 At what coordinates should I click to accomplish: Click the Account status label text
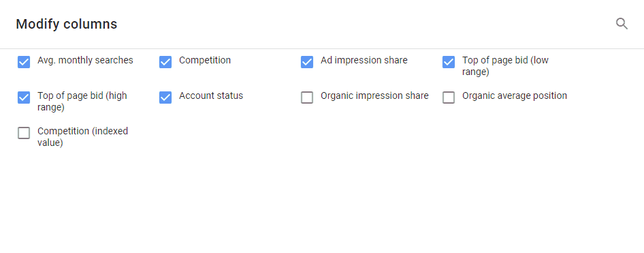211,96
